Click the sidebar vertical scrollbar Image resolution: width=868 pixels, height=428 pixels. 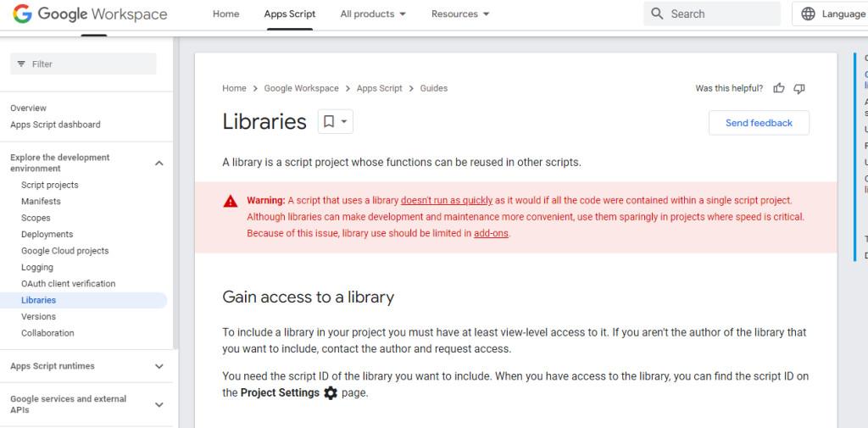coord(176,192)
